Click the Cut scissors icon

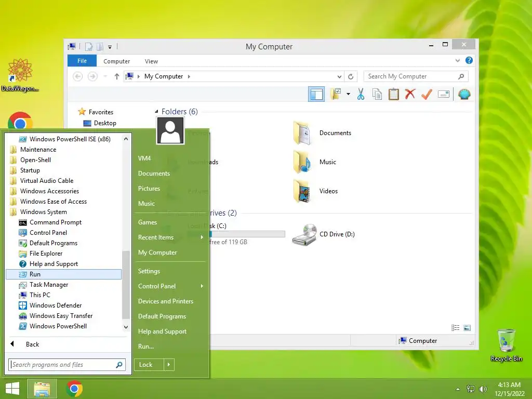tap(361, 94)
